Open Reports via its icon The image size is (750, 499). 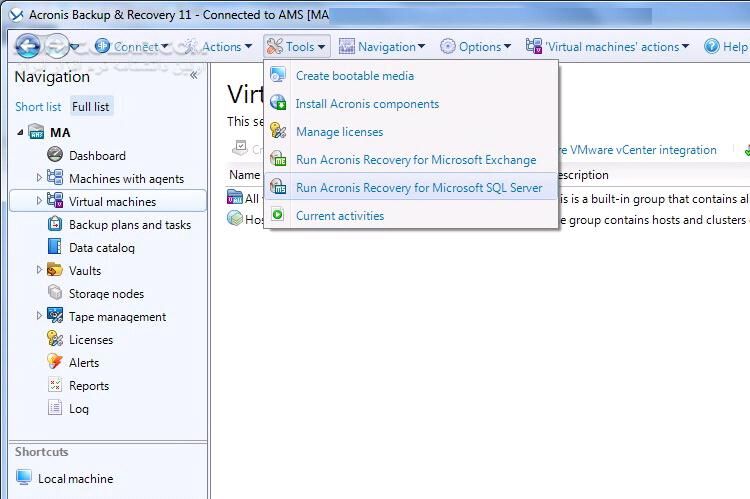tap(55, 385)
